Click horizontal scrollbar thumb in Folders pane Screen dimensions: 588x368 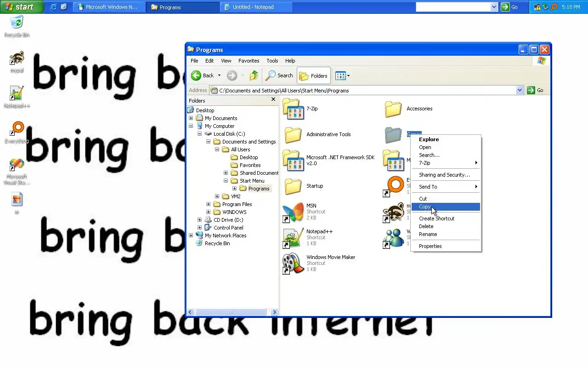coord(231,312)
